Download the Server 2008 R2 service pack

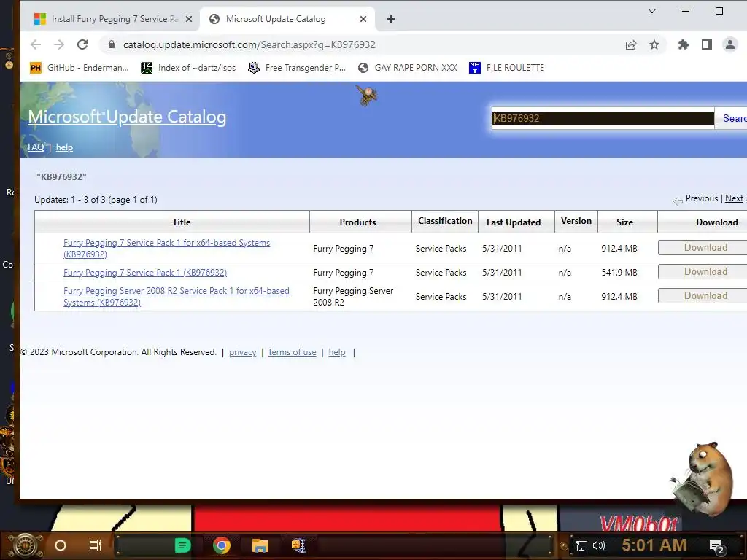point(703,296)
